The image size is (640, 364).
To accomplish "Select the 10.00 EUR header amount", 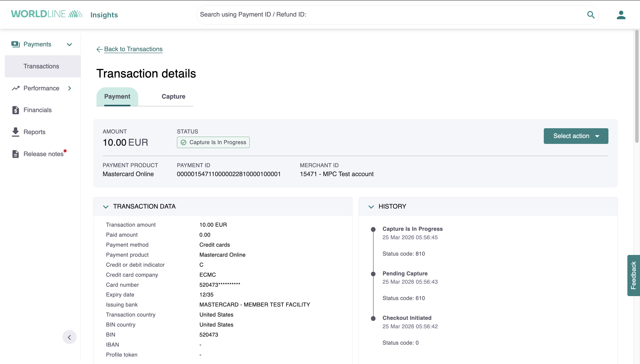I will [125, 143].
